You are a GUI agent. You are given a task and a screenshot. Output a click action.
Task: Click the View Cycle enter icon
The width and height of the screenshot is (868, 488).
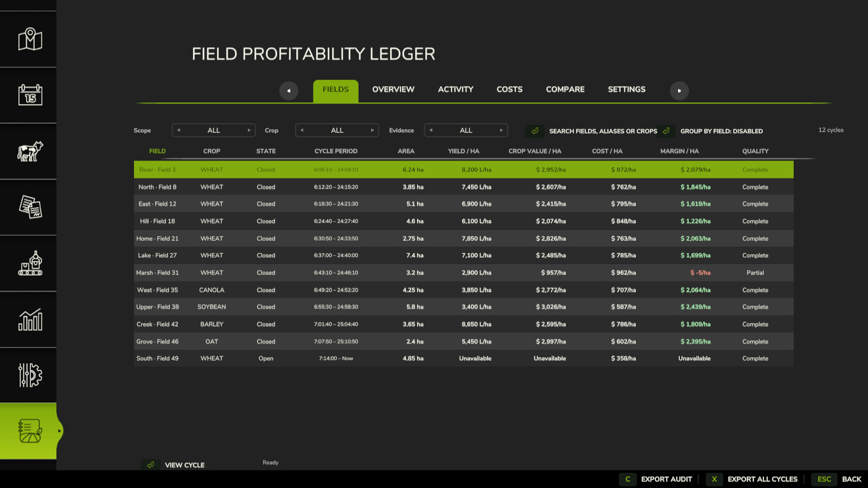151,465
